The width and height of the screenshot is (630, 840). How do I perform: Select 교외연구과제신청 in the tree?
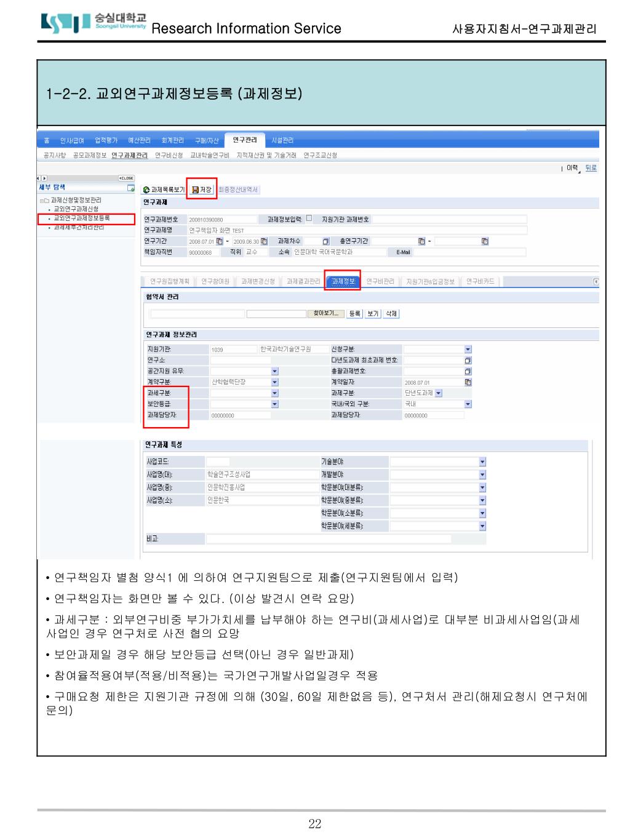click(x=76, y=209)
